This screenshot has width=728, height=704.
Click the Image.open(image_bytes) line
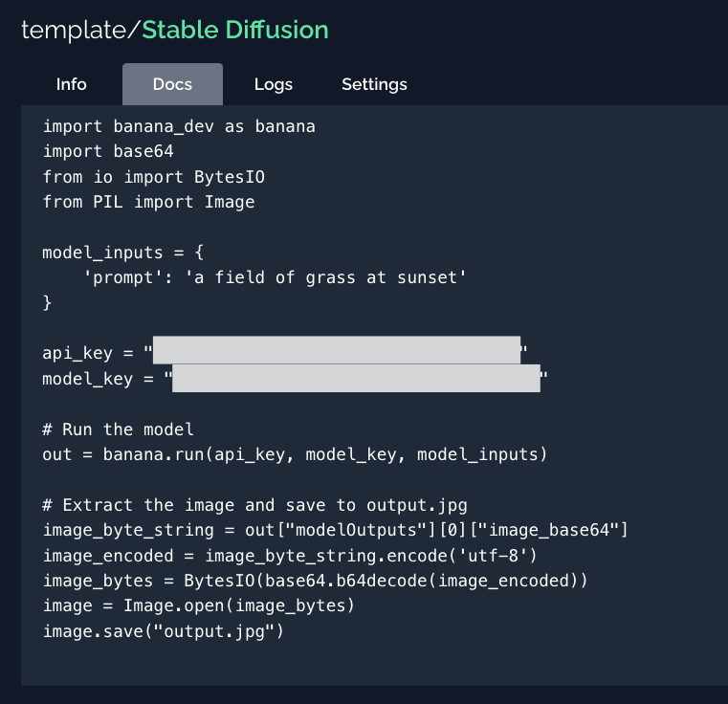[198, 605]
